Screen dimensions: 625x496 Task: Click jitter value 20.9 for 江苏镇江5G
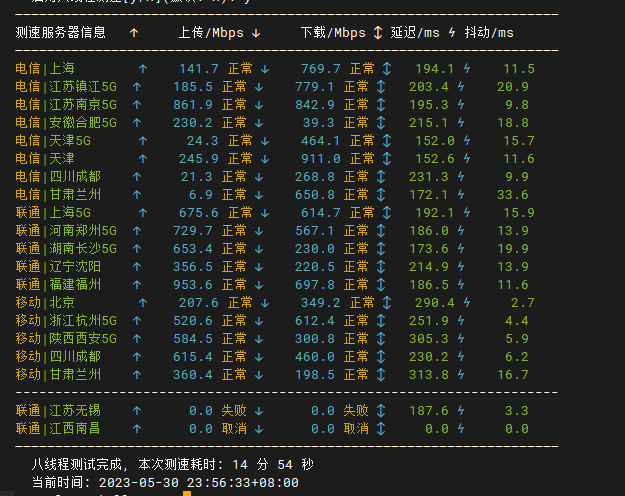click(x=513, y=87)
